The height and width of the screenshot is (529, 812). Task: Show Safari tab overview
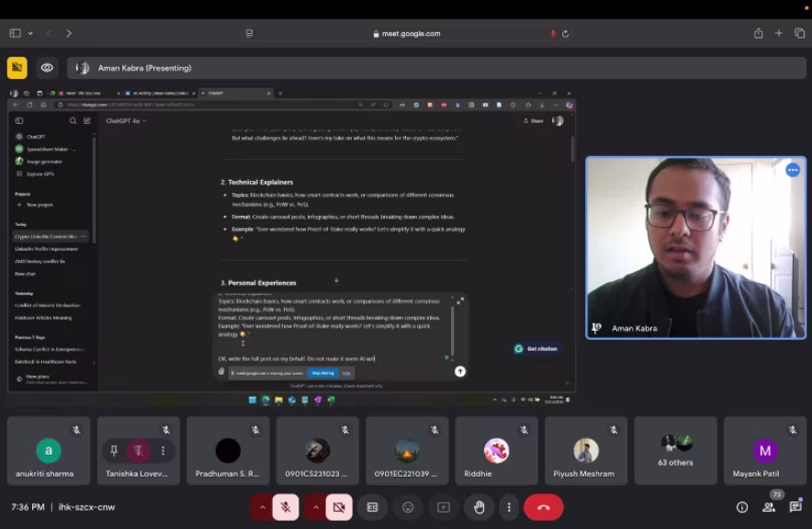click(799, 33)
